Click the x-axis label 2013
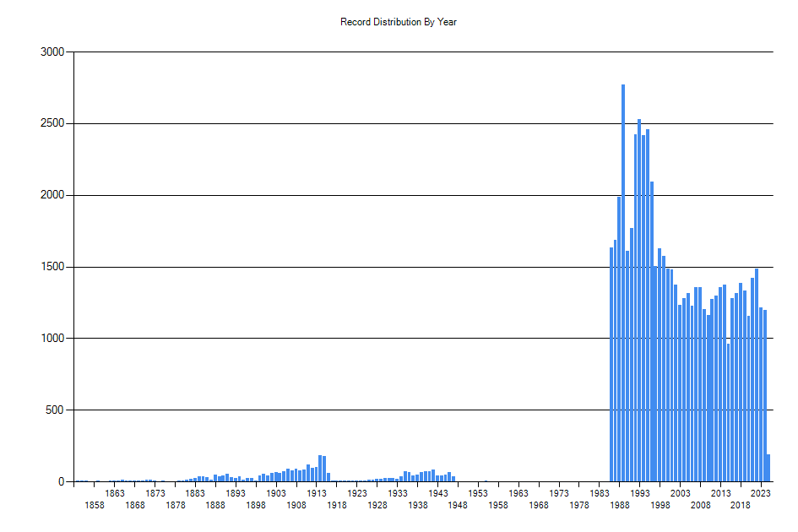This screenshot has width=798, height=532. pos(720,493)
